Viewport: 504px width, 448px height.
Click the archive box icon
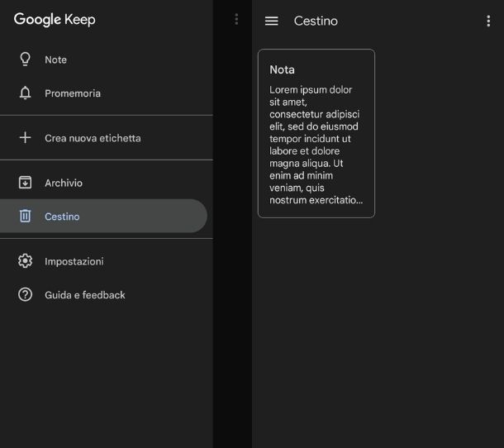25,183
